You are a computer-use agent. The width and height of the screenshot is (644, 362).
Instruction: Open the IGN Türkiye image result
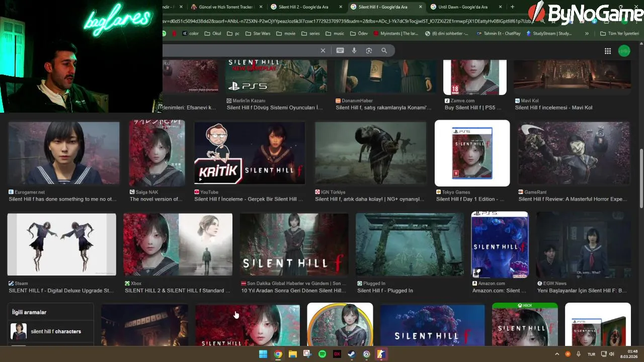coord(370,153)
